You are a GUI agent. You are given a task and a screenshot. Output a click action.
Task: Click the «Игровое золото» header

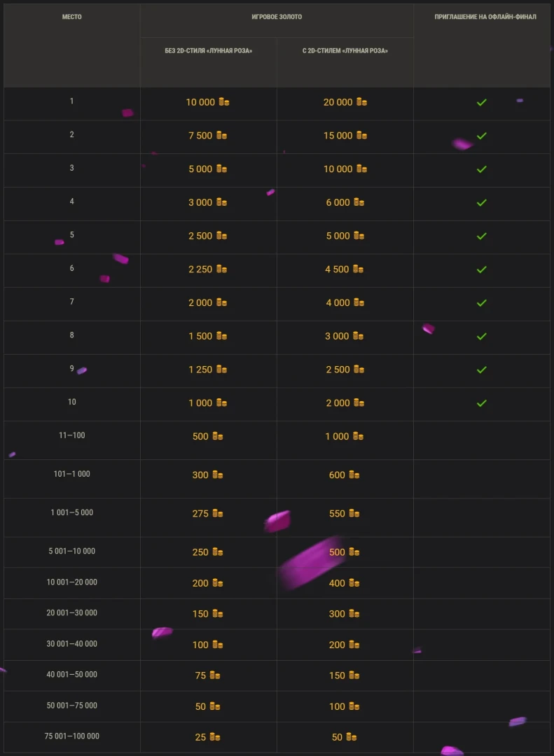(x=277, y=17)
